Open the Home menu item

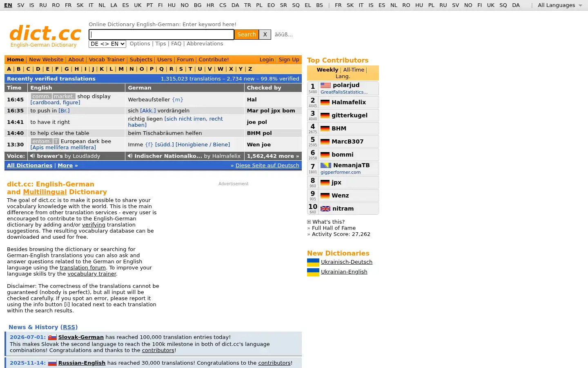coord(16,60)
